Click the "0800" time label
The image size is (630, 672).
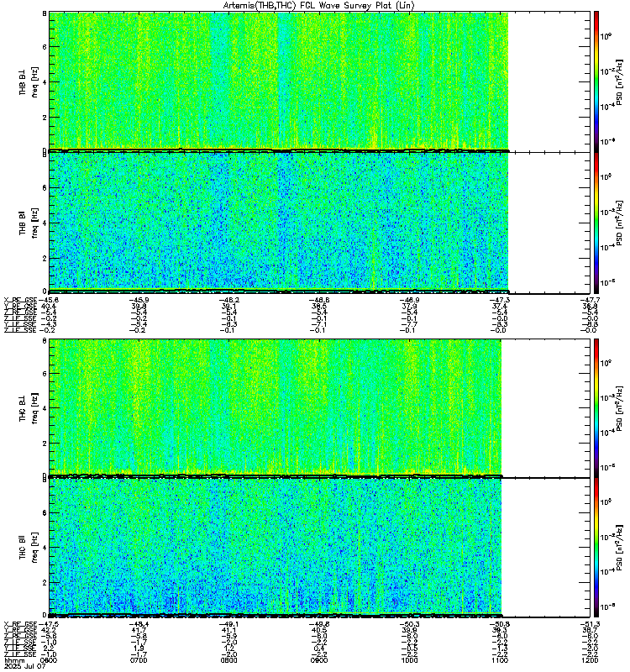[228, 660]
